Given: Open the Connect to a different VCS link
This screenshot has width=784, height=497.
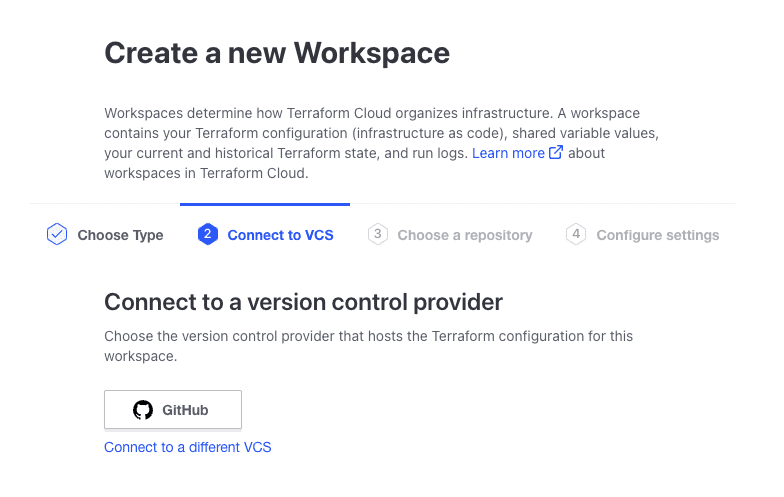Looking at the screenshot, I should tap(188, 447).
